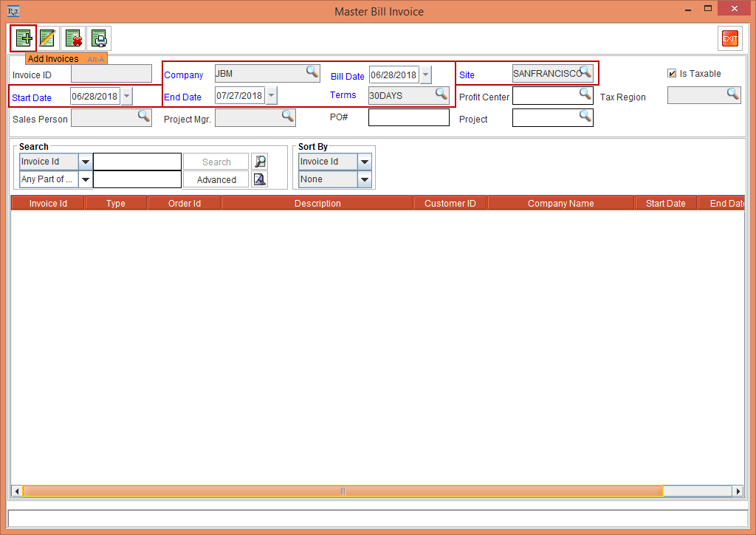Open Site lookup magnifier icon
Screen dimensions: 756x535
click(x=585, y=72)
